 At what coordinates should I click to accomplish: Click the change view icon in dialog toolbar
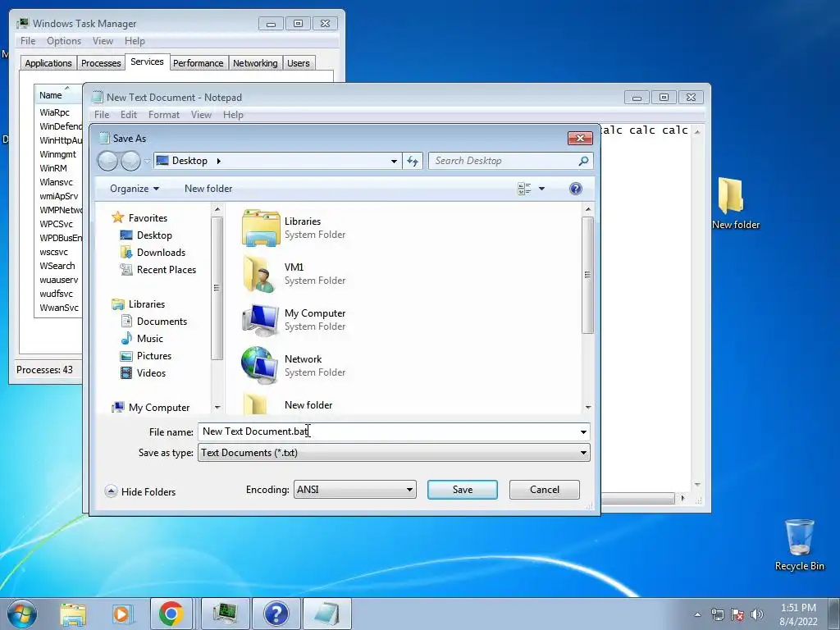pos(524,189)
